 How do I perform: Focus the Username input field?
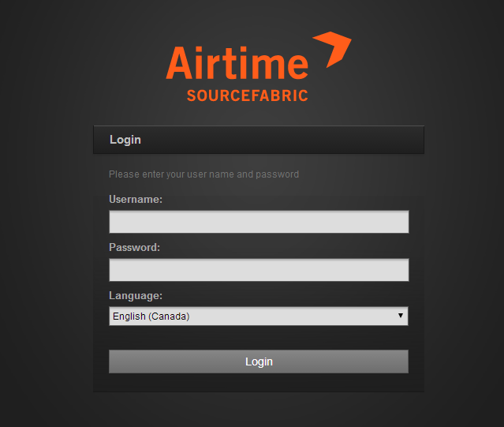click(x=259, y=222)
